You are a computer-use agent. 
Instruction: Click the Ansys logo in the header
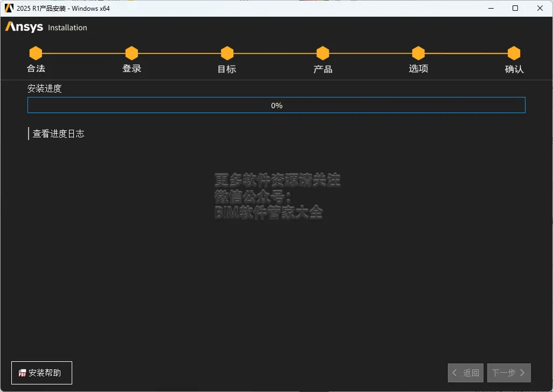[24, 27]
